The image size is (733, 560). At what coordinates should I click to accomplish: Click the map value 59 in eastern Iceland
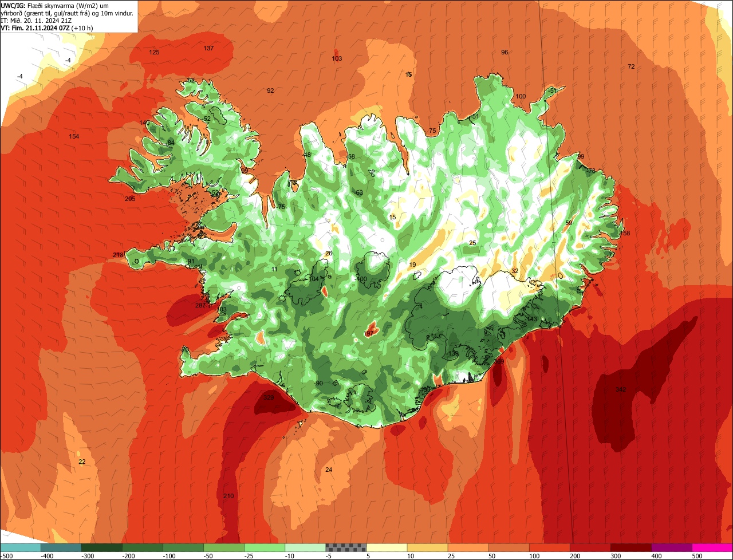[569, 223]
